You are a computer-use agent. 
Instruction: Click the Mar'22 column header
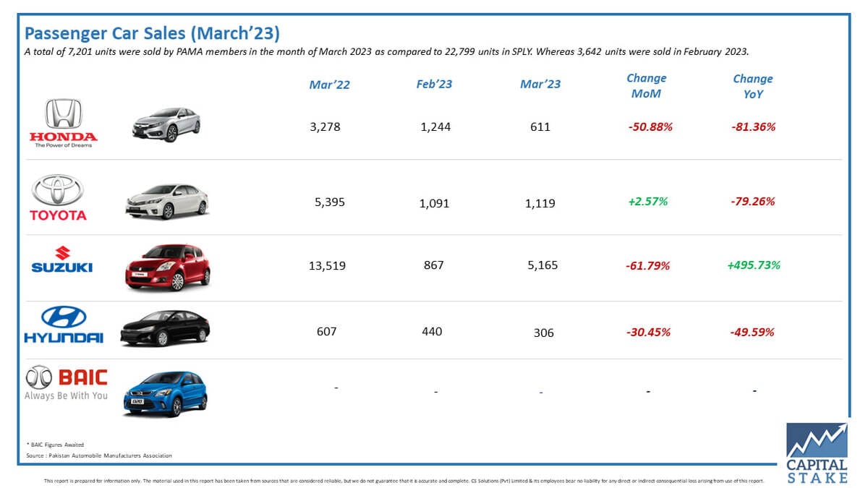329,85
